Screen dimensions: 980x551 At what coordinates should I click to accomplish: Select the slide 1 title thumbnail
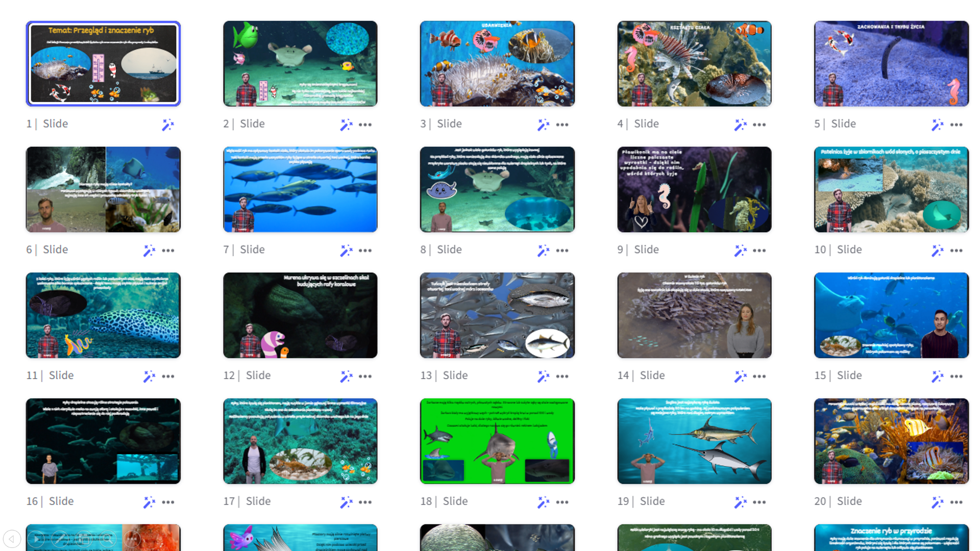click(103, 64)
